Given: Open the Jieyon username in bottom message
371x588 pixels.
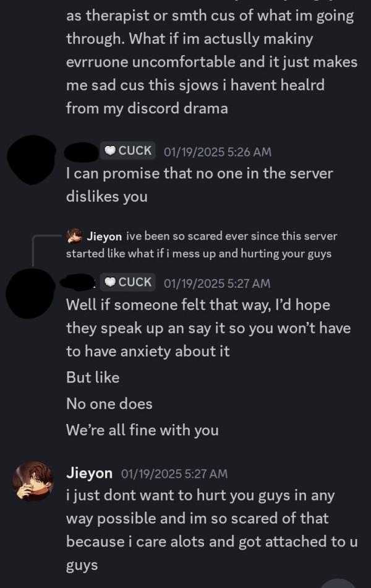Looking at the screenshot, I should point(89,473).
